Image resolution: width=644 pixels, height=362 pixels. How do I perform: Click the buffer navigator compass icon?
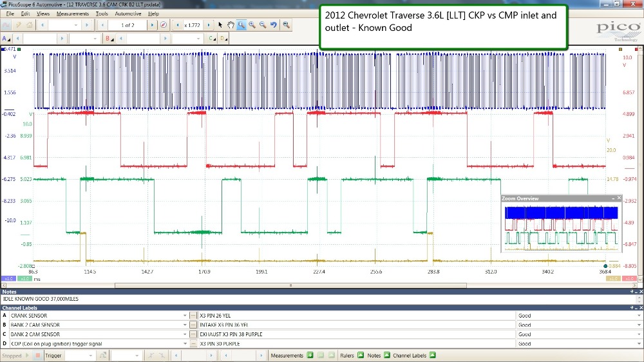pos(164,25)
